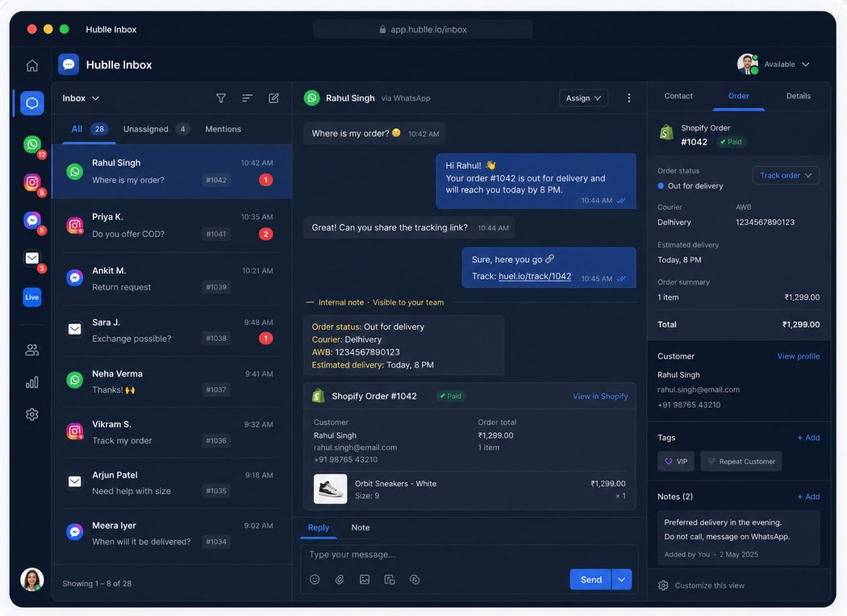Click the Repeat Customer tag
The image size is (847, 616).
click(x=741, y=461)
